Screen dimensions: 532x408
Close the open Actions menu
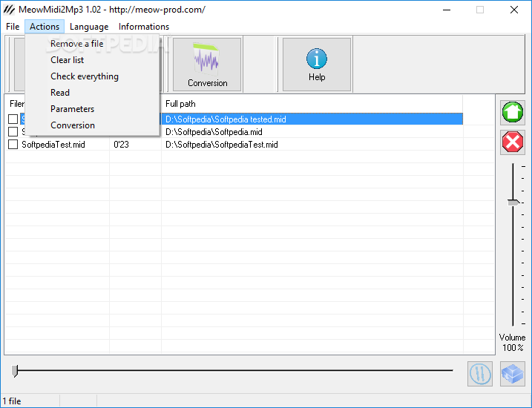(x=45, y=27)
